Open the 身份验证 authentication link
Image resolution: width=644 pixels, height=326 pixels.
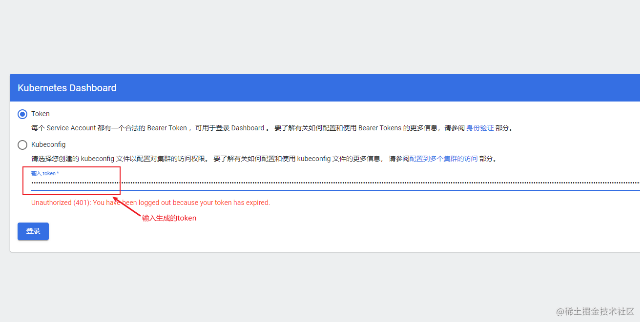pyautogui.click(x=480, y=128)
